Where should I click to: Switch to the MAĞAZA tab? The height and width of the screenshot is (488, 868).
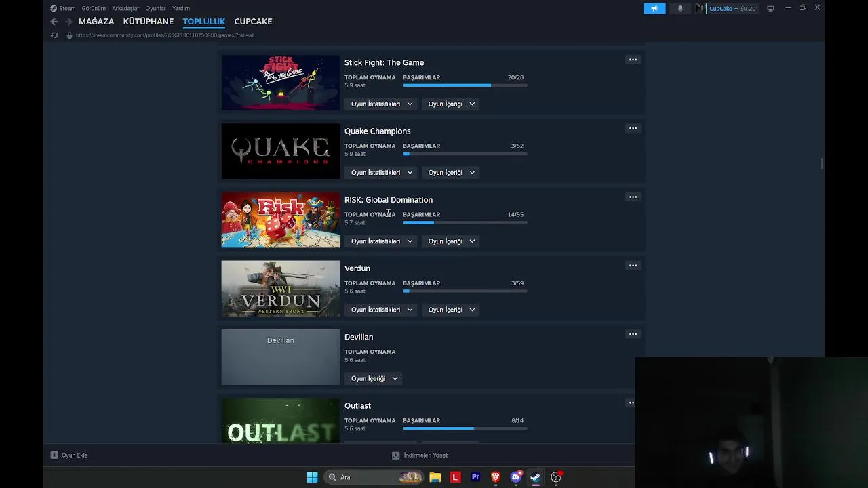point(96,22)
